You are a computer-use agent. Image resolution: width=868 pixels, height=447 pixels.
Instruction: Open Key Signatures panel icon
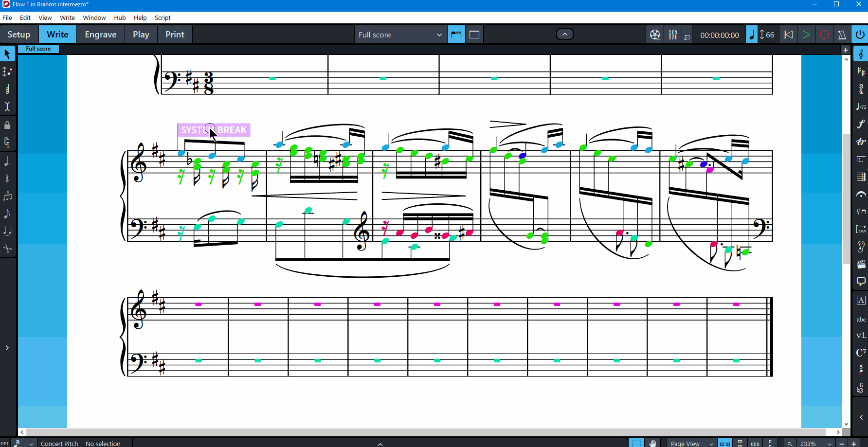[x=861, y=72]
